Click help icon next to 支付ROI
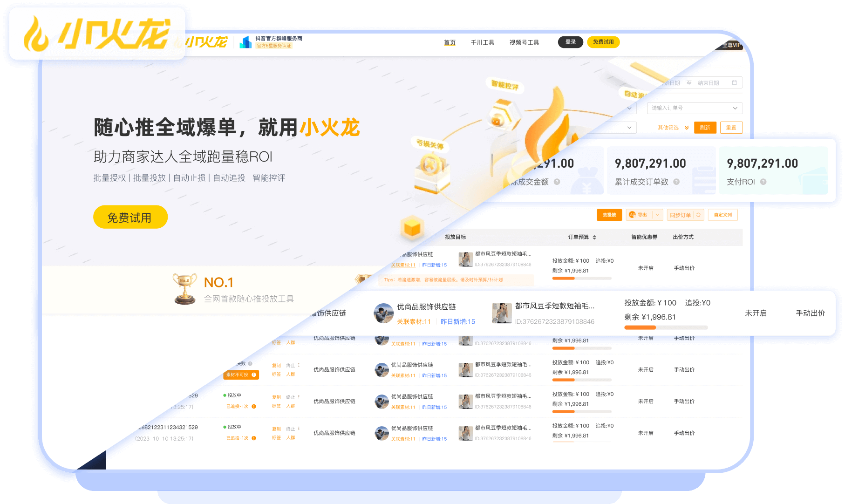Image resolution: width=845 pixels, height=504 pixels. pos(763,182)
